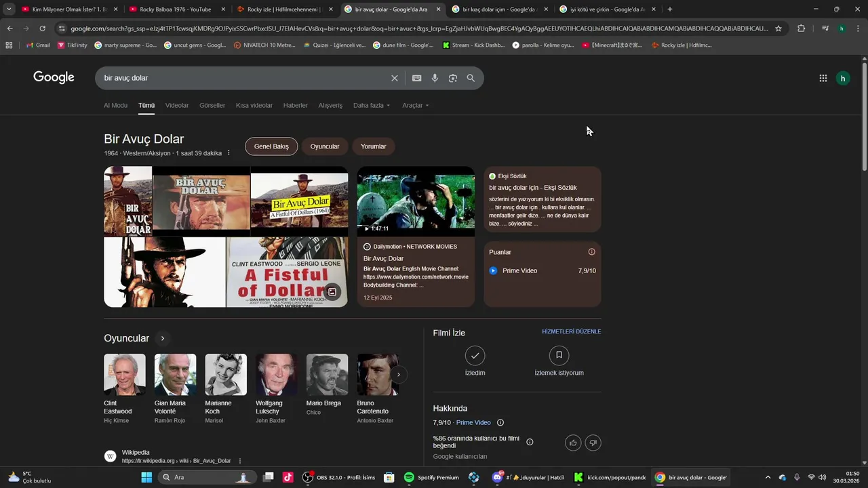The image size is (868, 488).
Task: Go back to the previous page
Action: [9, 28]
